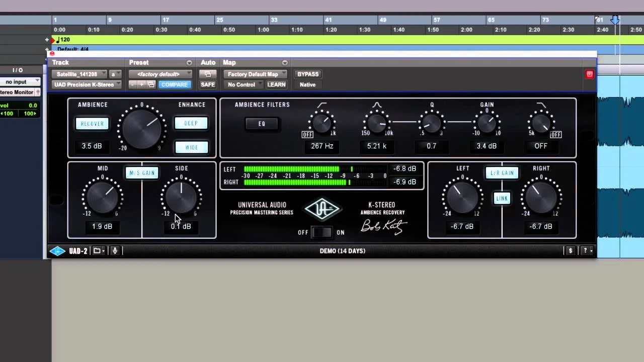Engage the BYPASS button
This screenshot has width=644, height=362.
(308, 74)
